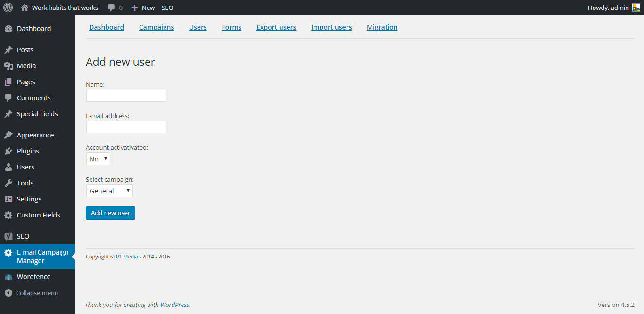Focus the E-mail address input field
Screen dimensions: 644x314
126,127
